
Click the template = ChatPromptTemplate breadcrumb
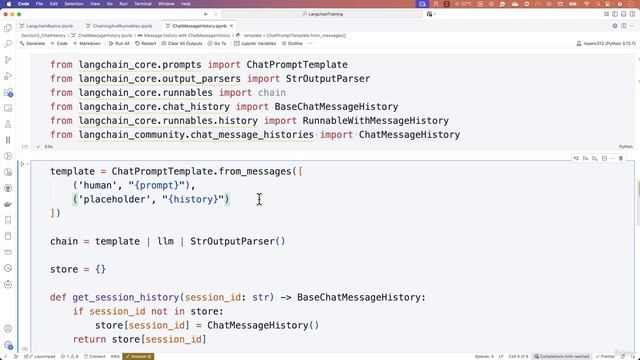click(291, 36)
